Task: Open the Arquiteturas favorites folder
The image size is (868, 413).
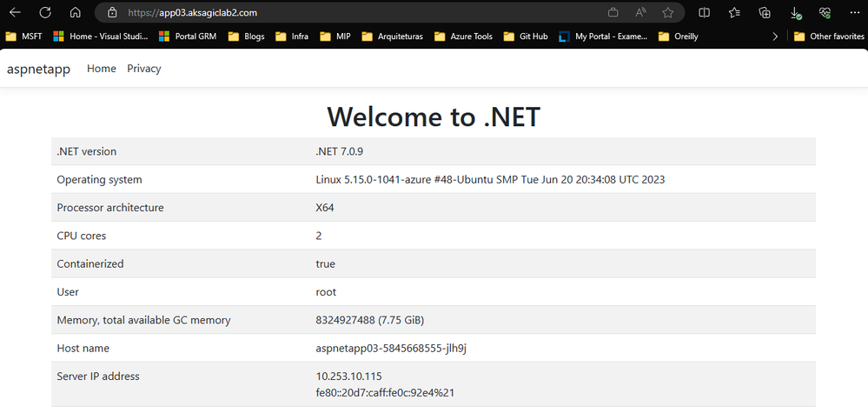Action: point(392,37)
